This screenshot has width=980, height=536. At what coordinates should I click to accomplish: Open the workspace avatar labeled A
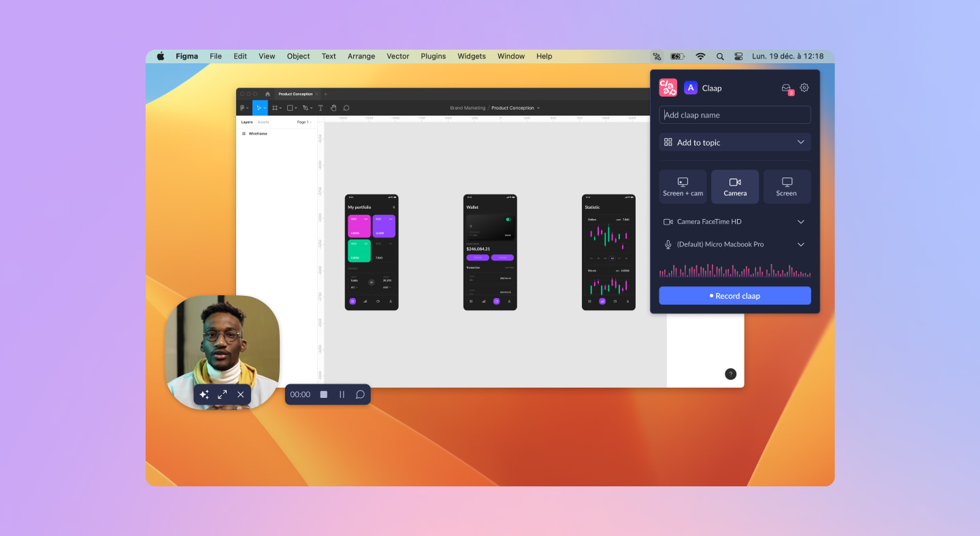click(x=690, y=88)
